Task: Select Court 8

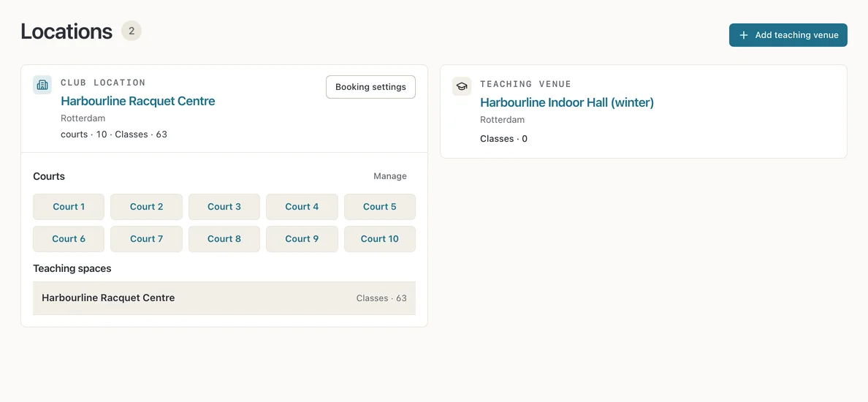Action: 224,239
